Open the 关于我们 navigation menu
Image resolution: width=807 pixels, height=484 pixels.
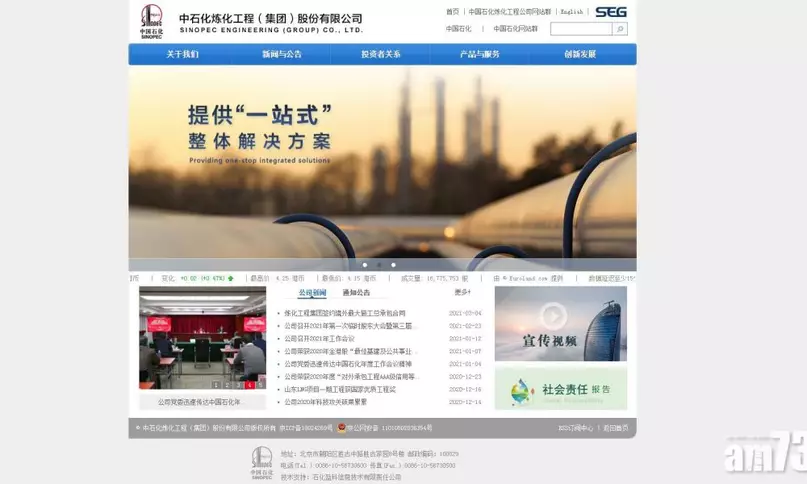(x=182, y=54)
